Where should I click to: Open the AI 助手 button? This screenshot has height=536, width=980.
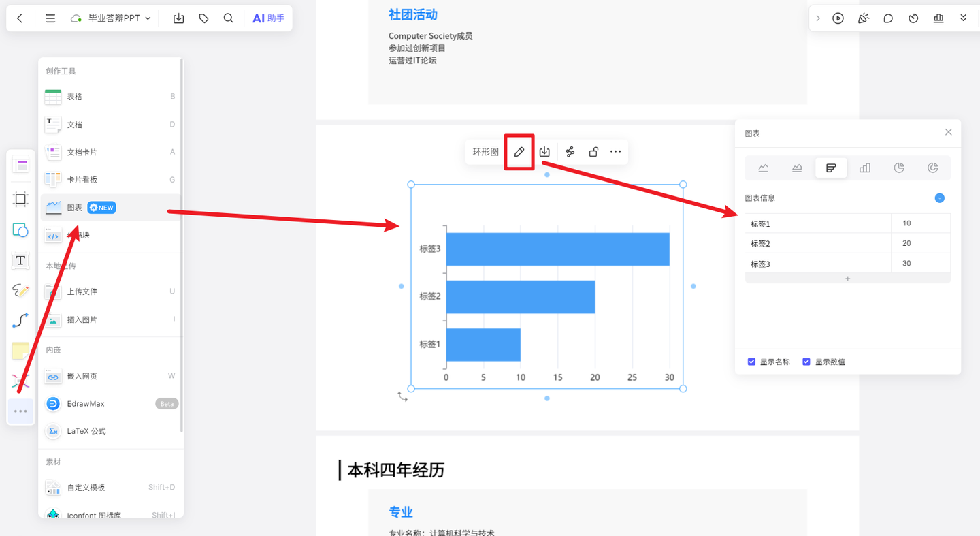268,18
